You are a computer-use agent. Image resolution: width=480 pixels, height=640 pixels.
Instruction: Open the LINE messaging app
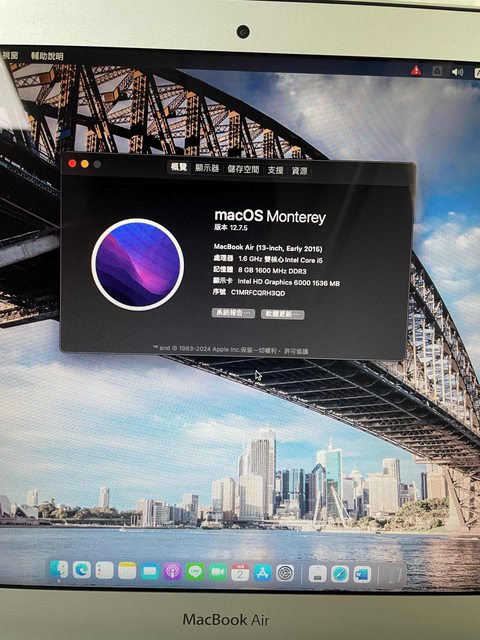coord(195,572)
